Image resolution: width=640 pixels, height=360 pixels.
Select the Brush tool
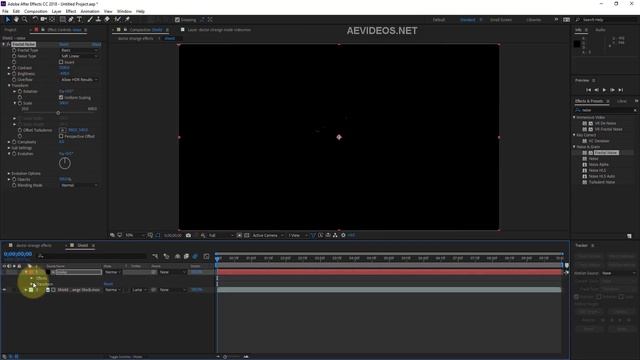pos(90,19)
